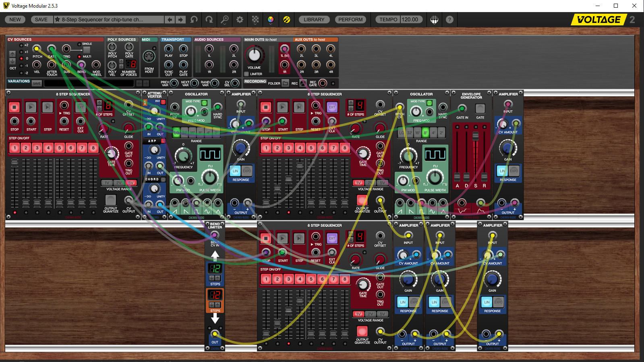Open the checkerboard background dropdown in toolbar
This screenshot has height=362, width=644.
click(255, 19)
